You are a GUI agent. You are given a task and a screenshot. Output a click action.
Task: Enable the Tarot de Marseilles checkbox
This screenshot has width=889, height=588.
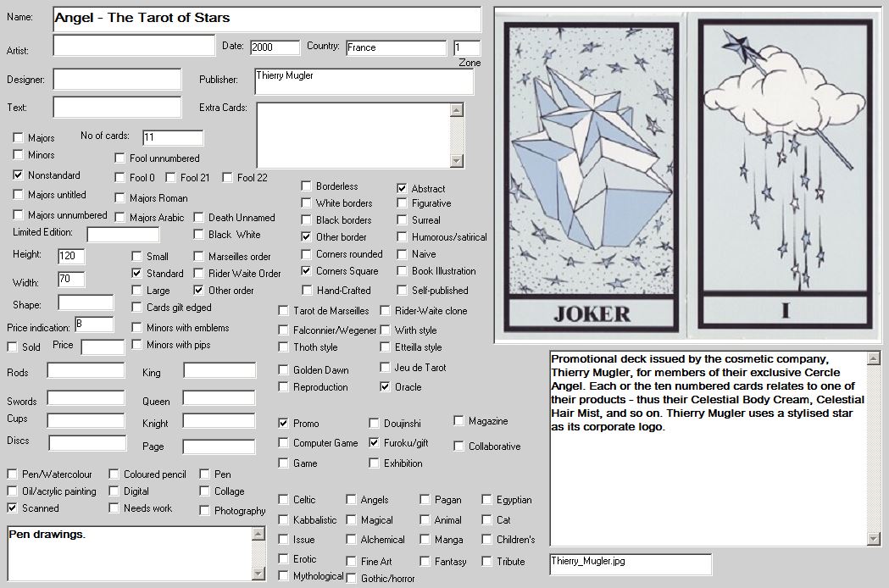284,311
